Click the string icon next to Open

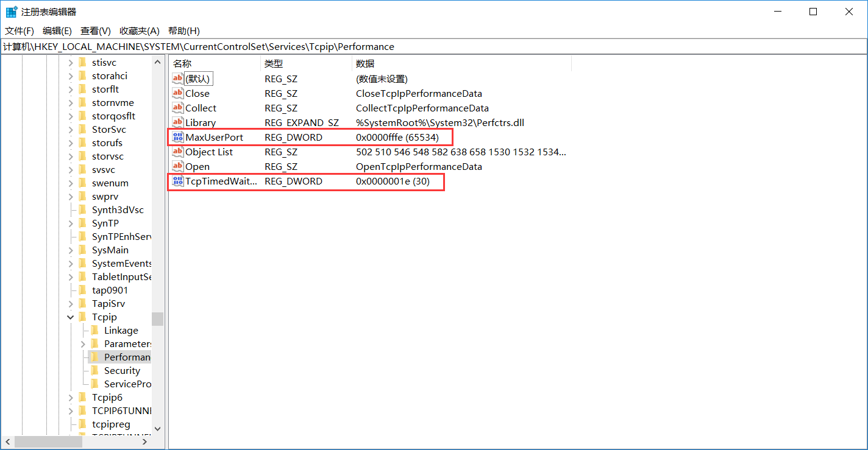pos(177,166)
